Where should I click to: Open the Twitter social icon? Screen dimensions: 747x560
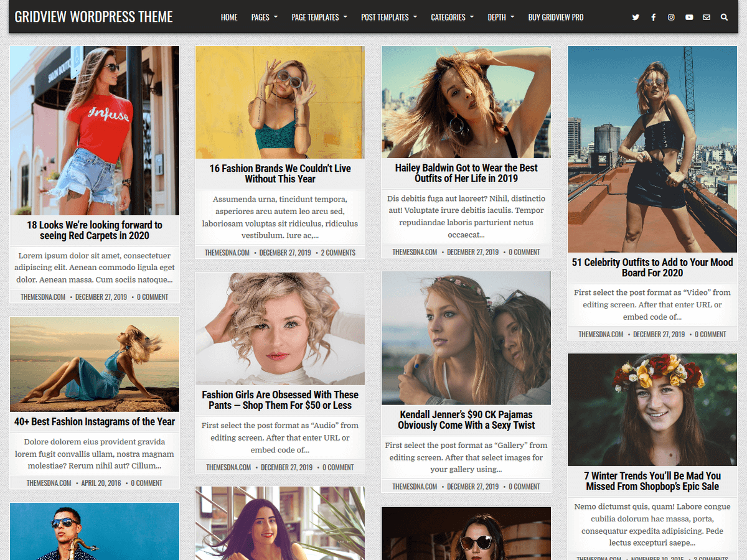tap(636, 17)
